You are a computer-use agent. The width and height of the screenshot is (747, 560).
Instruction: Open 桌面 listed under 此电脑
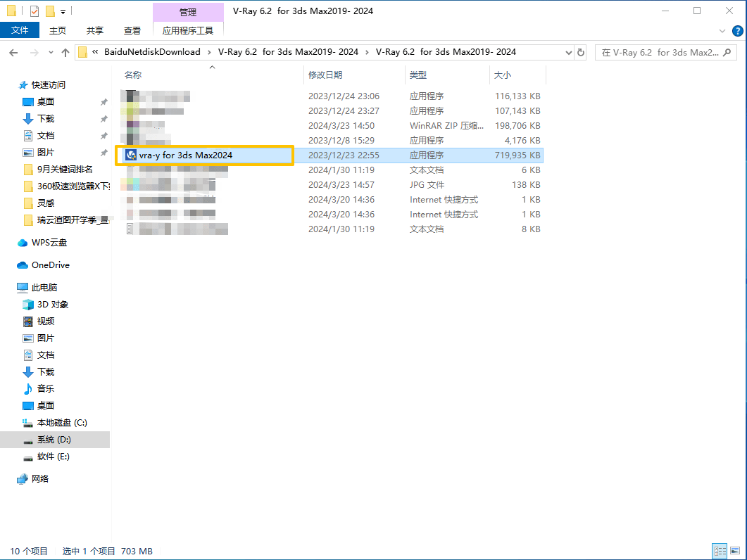point(39,406)
